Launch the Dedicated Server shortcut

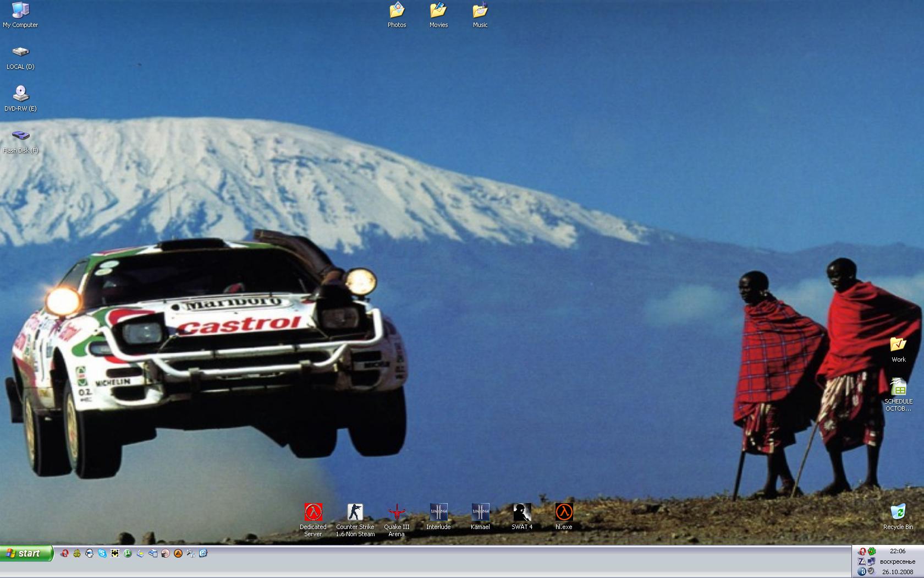tap(313, 520)
